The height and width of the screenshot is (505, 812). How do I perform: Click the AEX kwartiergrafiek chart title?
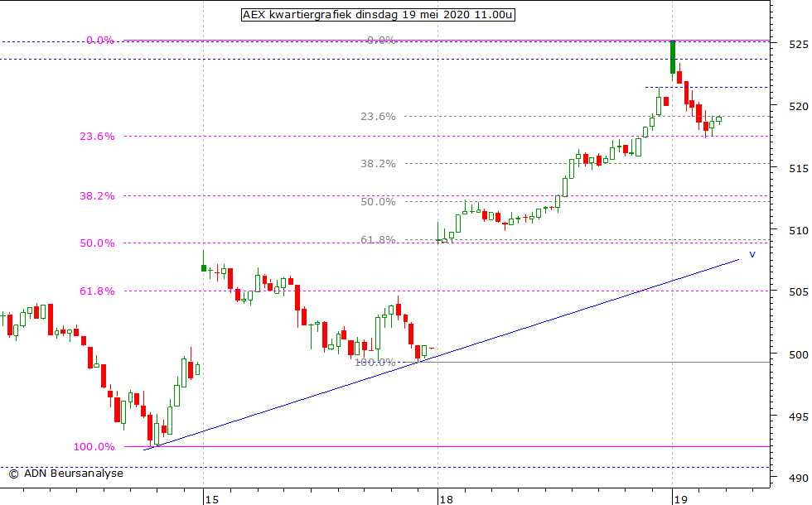click(378, 14)
